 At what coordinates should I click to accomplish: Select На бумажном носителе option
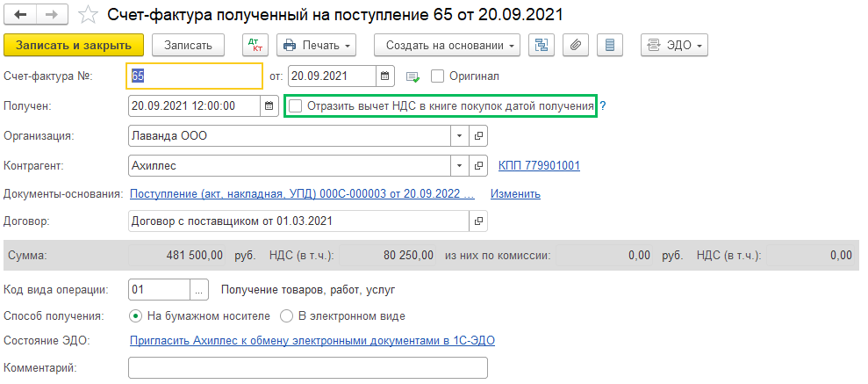tap(134, 316)
